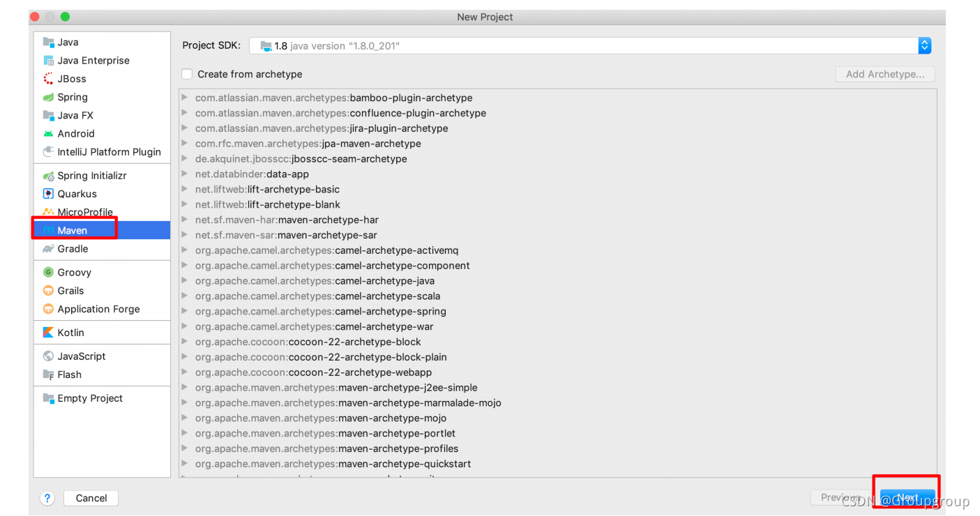Select camel-archetype-activemq row

tap(557, 250)
